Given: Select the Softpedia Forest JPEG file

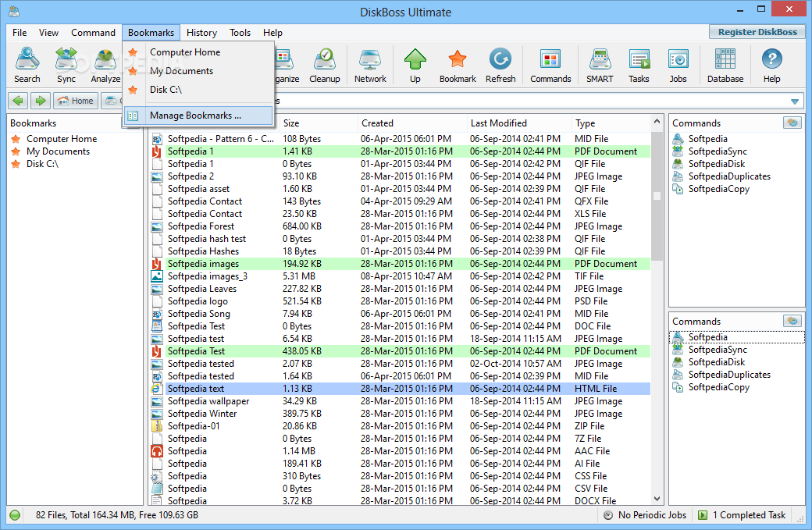Looking at the screenshot, I should pos(401,226).
